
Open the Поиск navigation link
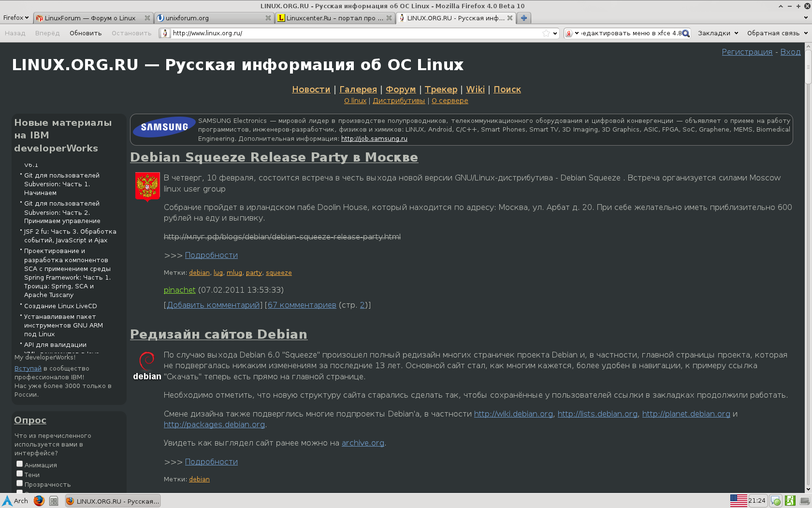click(x=507, y=90)
